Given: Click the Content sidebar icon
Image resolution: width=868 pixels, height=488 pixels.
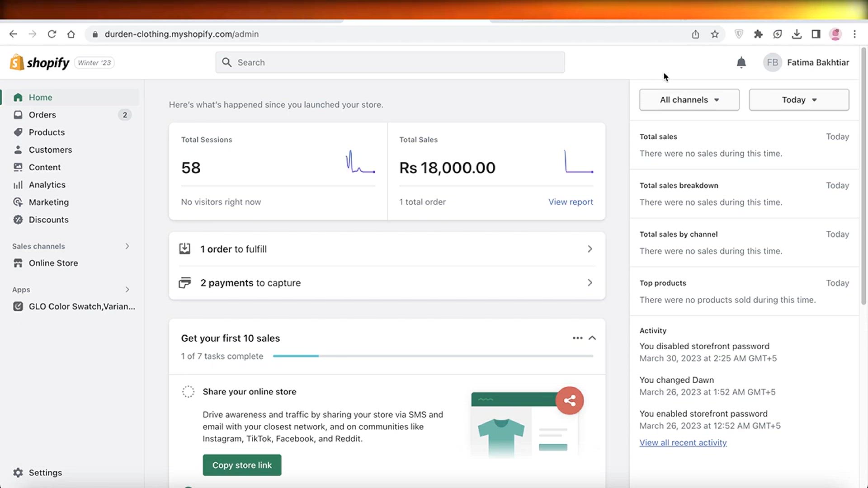Looking at the screenshot, I should (x=18, y=167).
